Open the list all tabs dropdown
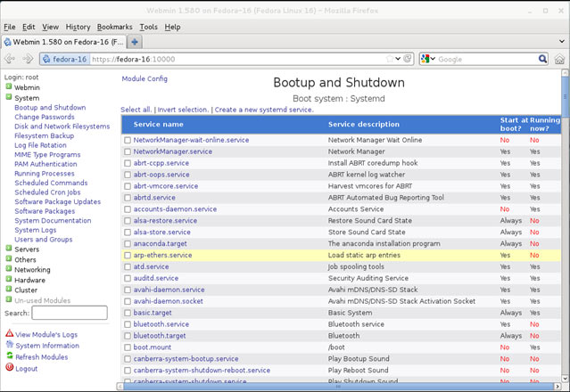The width and height of the screenshot is (570, 392). point(562,41)
